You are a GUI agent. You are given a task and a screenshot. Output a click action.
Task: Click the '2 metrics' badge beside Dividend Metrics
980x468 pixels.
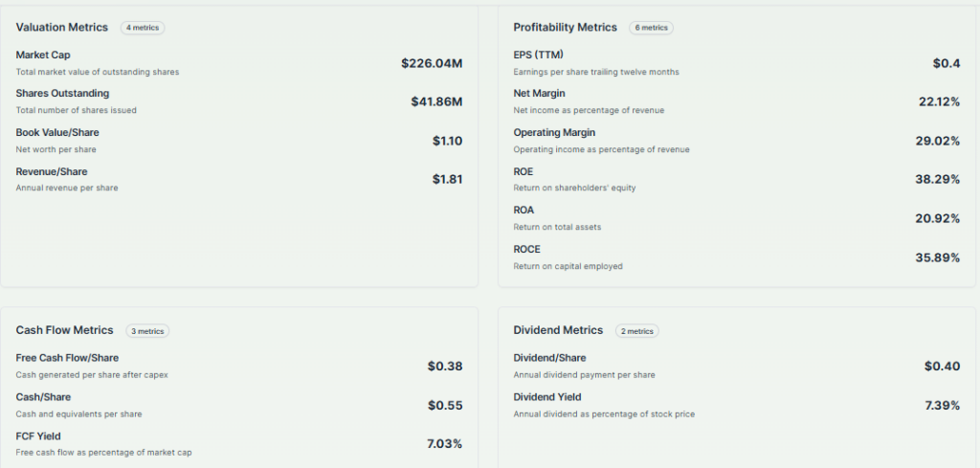click(x=636, y=331)
